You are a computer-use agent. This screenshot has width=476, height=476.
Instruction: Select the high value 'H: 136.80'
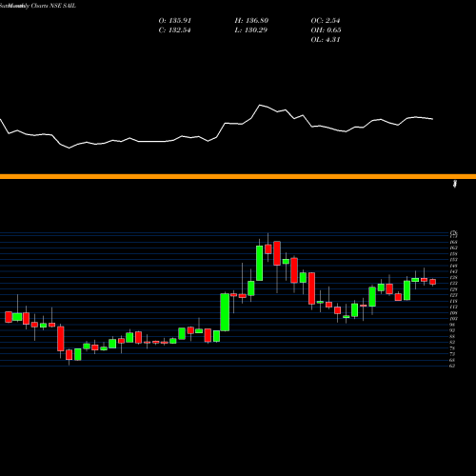(x=251, y=21)
